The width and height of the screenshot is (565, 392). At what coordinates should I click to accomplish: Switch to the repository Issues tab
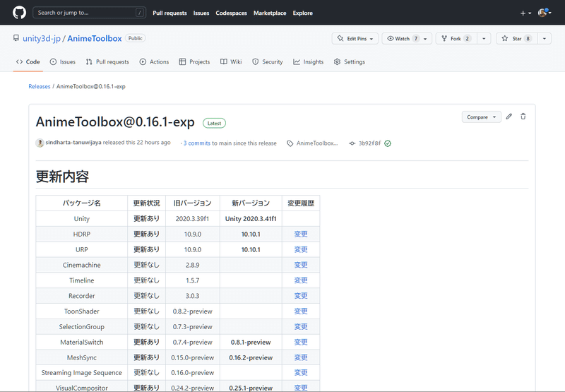pos(63,61)
